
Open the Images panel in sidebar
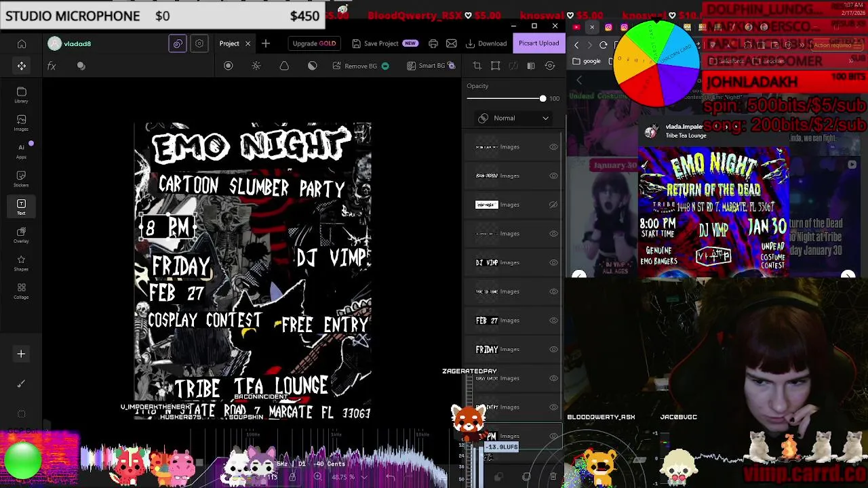point(22,123)
